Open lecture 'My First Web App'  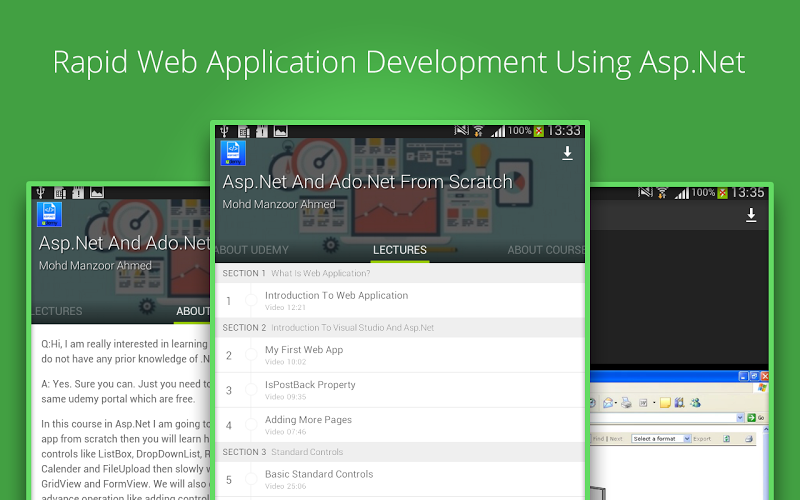[x=304, y=354]
